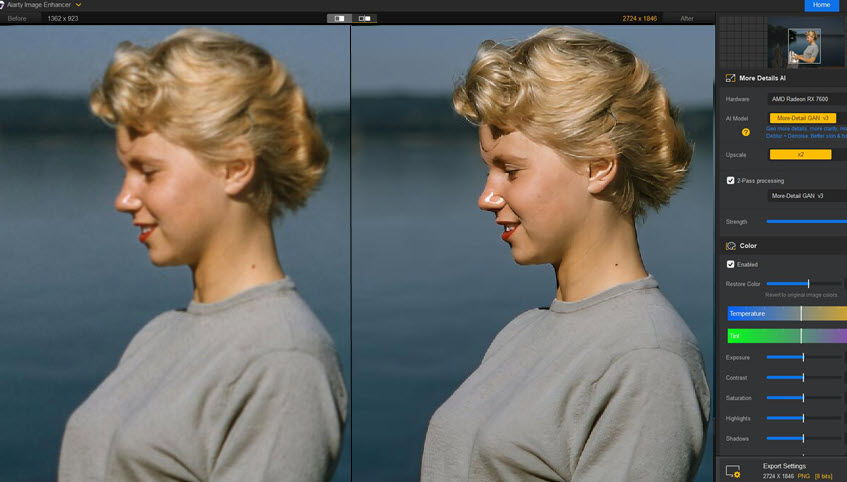The image size is (847, 482).
Task: Click the After view label
Action: point(687,18)
